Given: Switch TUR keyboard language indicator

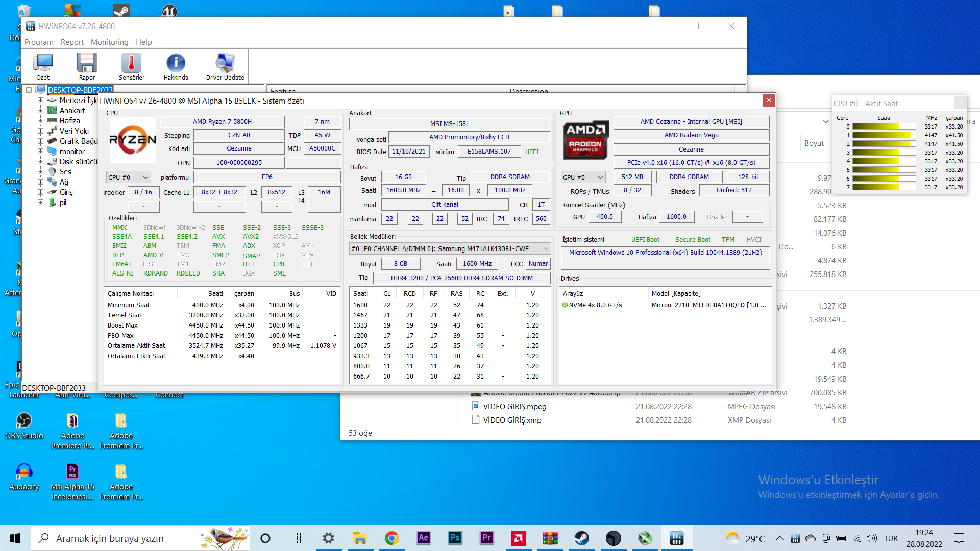Looking at the screenshot, I should (891, 538).
